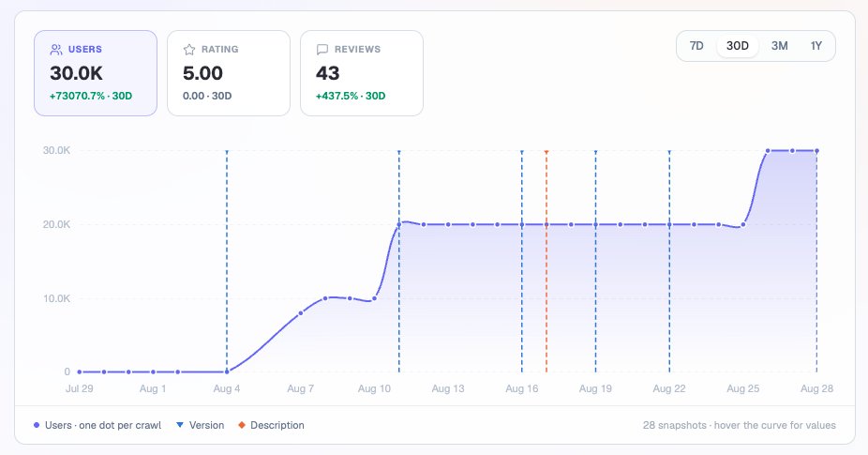868x455 pixels.
Task: Click the last data point at Aug 28
Action: 816,151
